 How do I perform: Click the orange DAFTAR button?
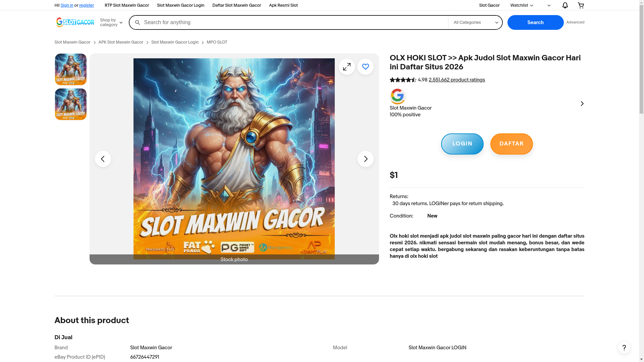[512, 144]
